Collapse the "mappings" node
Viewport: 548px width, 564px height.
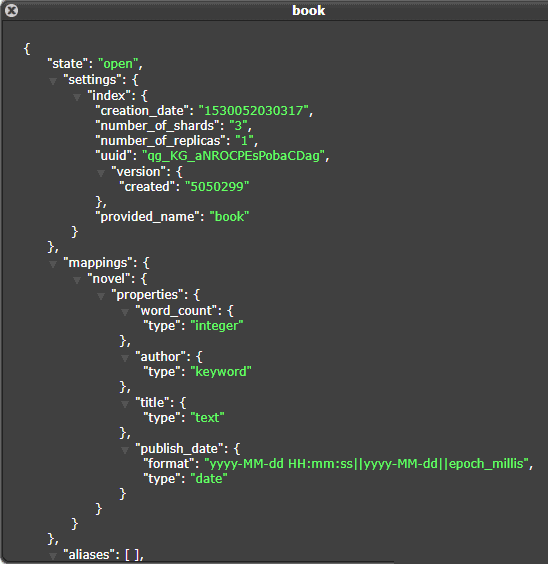53,264
